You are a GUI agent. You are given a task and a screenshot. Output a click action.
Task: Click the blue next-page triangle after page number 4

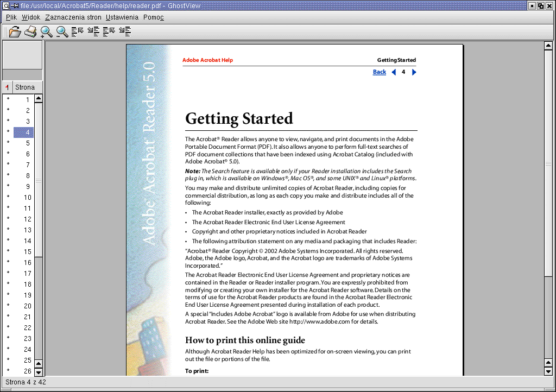tap(414, 72)
